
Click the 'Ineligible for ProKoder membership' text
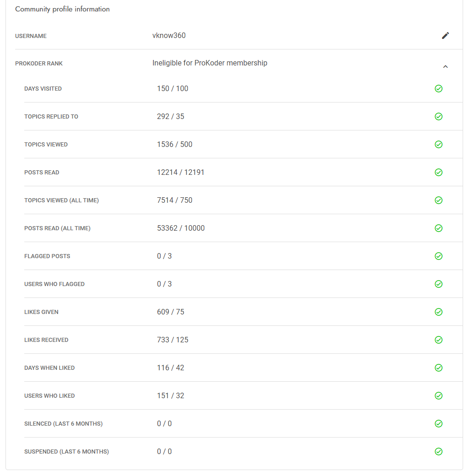[x=210, y=63]
